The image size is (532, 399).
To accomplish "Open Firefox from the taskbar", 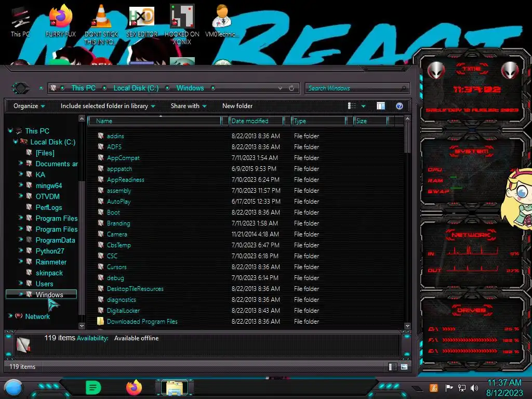I will pos(134,388).
